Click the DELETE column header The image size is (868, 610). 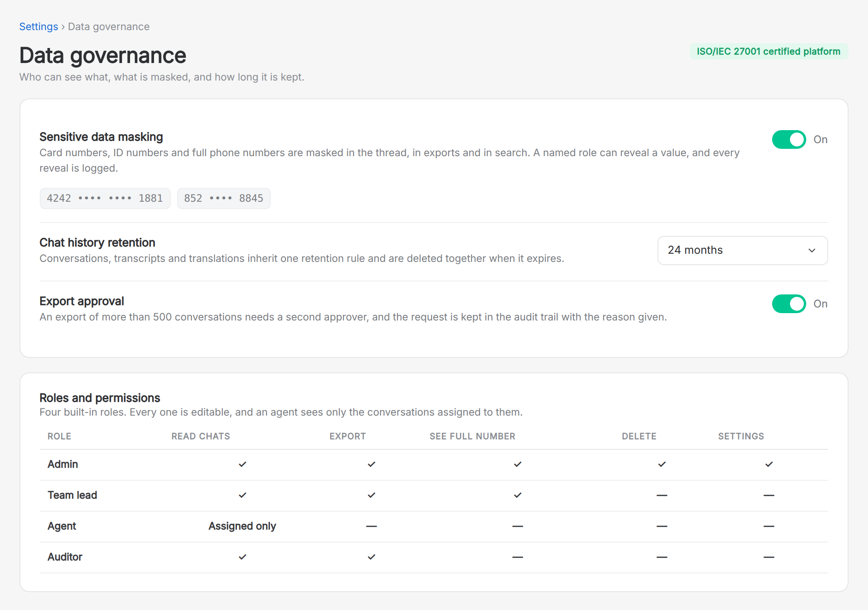tap(639, 436)
